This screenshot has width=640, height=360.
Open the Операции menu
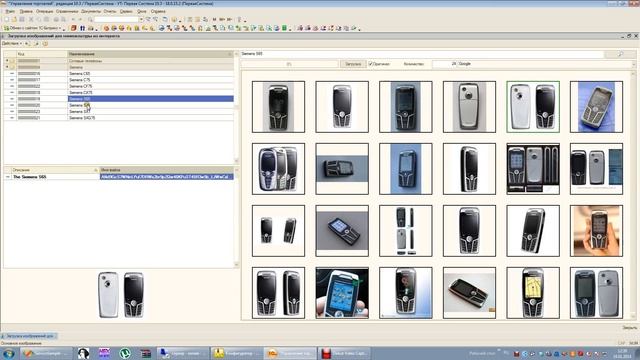coord(44,11)
